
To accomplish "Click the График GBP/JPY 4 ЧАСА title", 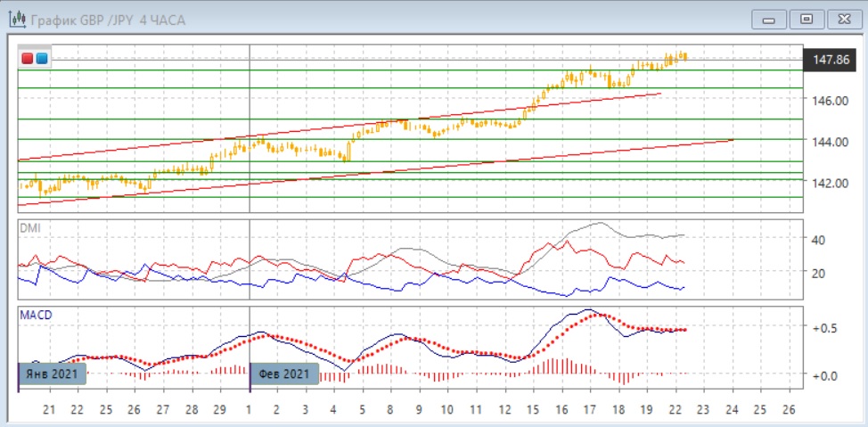I will [108, 20].
